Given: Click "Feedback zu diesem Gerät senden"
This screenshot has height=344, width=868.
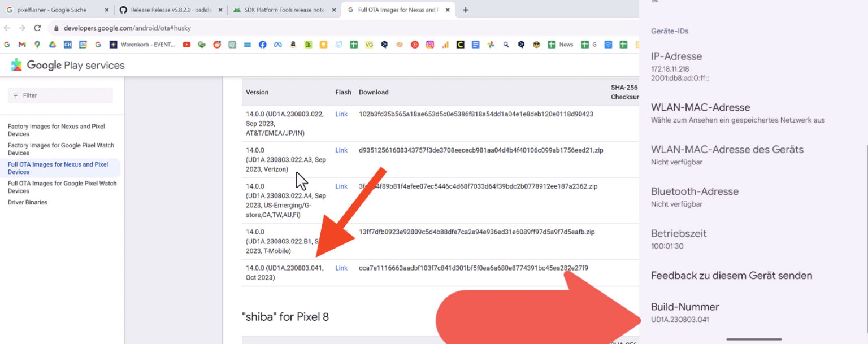Looking at the screenshot, I should (x=731, y=275).
